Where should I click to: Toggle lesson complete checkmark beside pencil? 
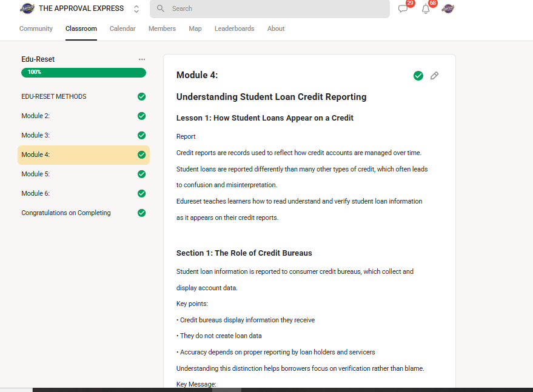tap(418, 76)
